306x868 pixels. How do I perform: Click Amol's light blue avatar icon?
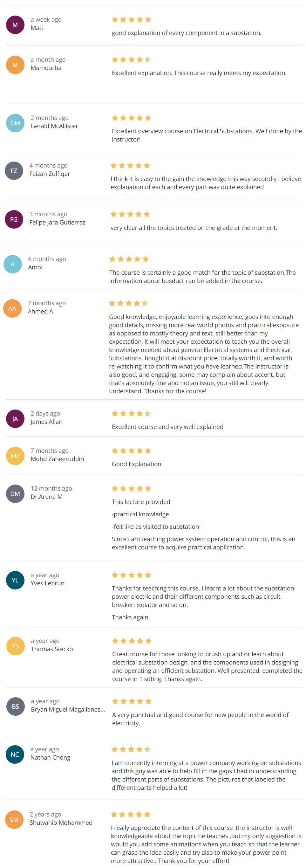[x=12, y=264]
